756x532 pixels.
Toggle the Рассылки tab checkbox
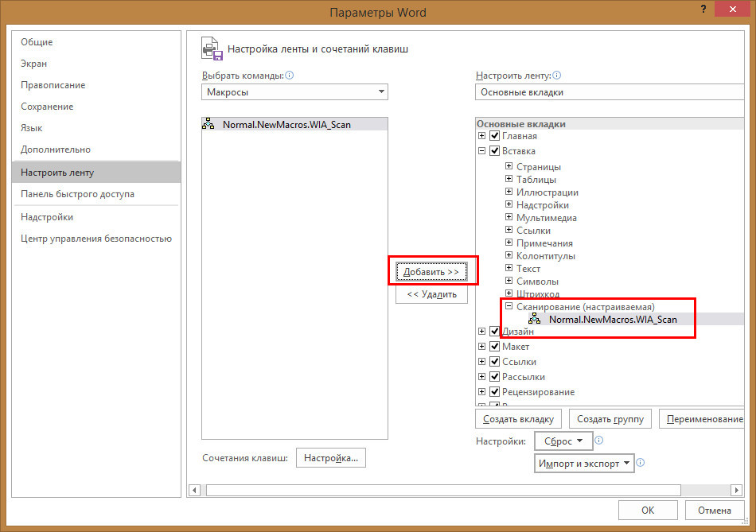pyautogui.click(x=494, y=376)
